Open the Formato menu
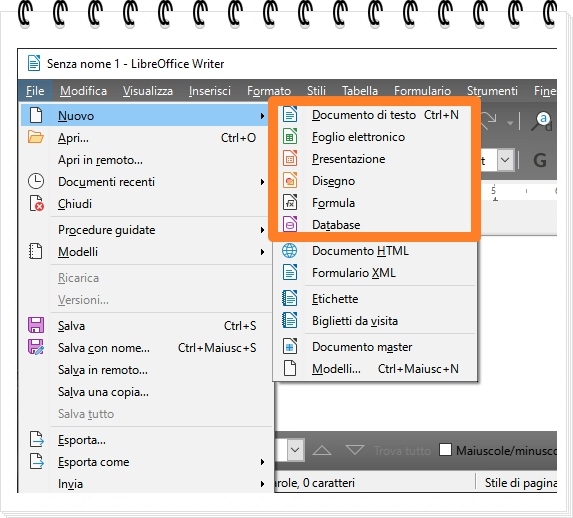The height and width of the screenshot is (518, 573). click(269, 91)
